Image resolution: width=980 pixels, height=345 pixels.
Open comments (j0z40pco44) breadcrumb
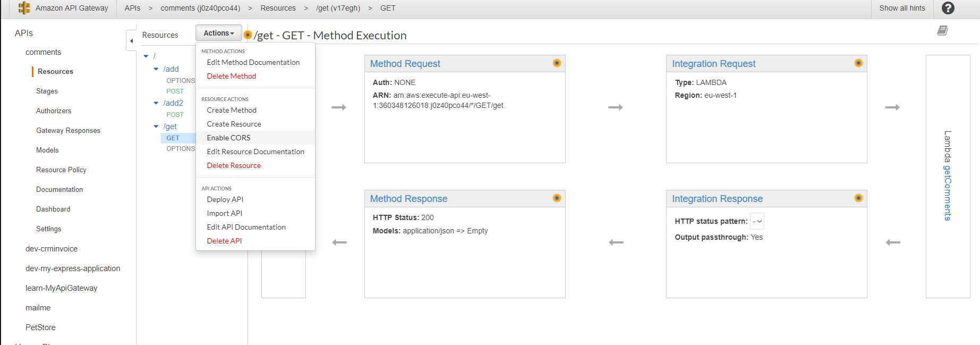pos(200,8)
